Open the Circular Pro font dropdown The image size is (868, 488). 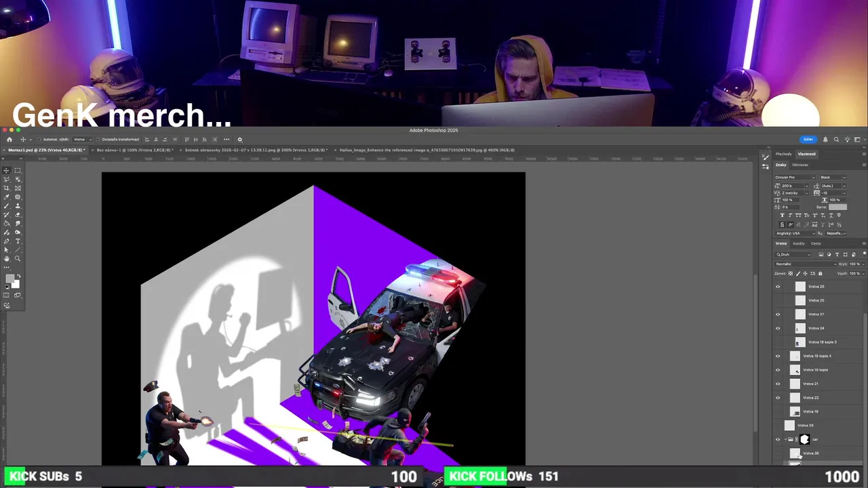click(795, 178)
